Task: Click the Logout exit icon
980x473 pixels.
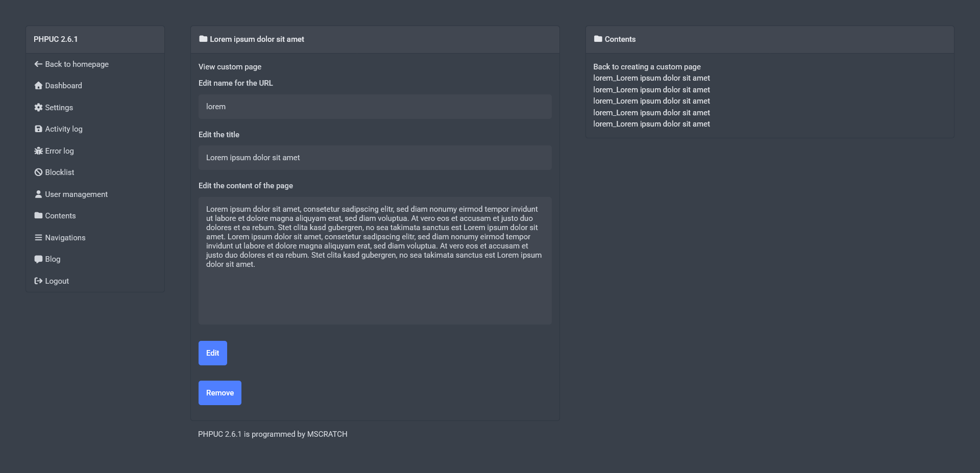Action: (x=38, y=281)
